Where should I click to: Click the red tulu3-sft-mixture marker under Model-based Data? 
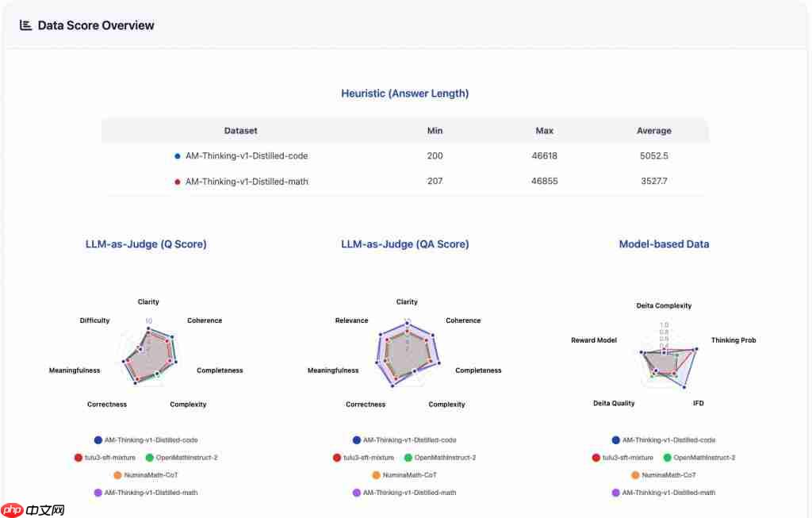[x=596, y=458]
